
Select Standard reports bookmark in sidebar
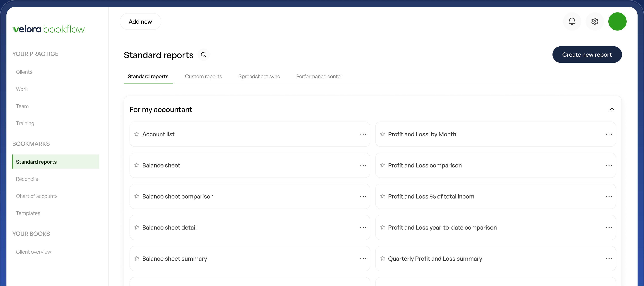point(56,162)
